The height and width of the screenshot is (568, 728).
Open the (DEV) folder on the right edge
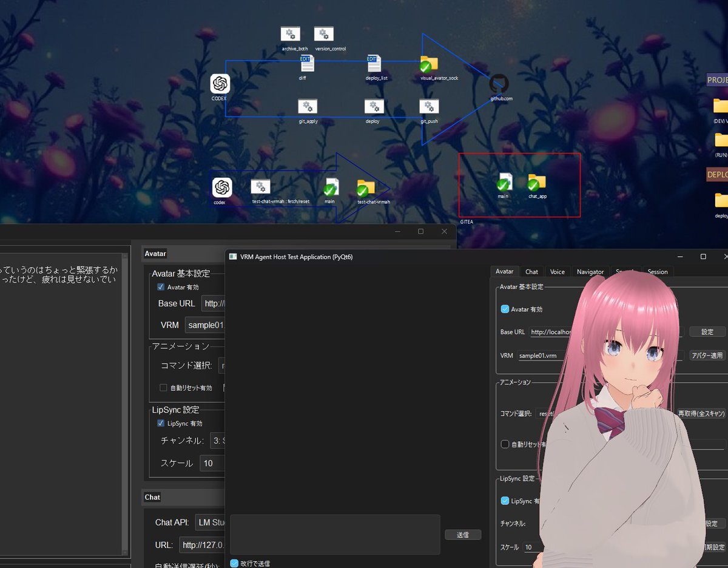coord(721,106)
